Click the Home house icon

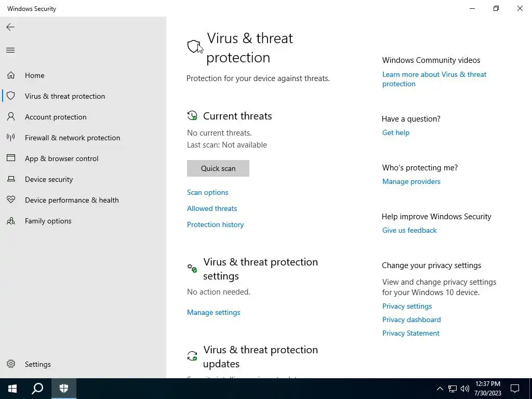tap(11, 75)
